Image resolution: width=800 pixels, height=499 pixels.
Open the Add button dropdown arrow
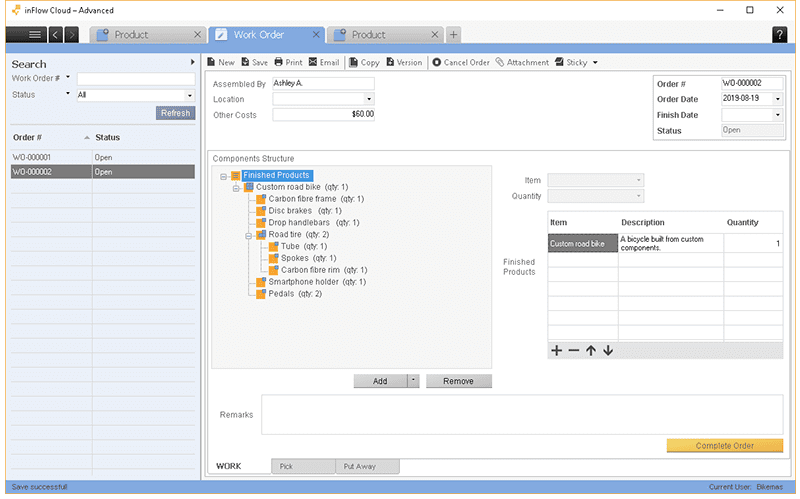[x=413, y=381]
